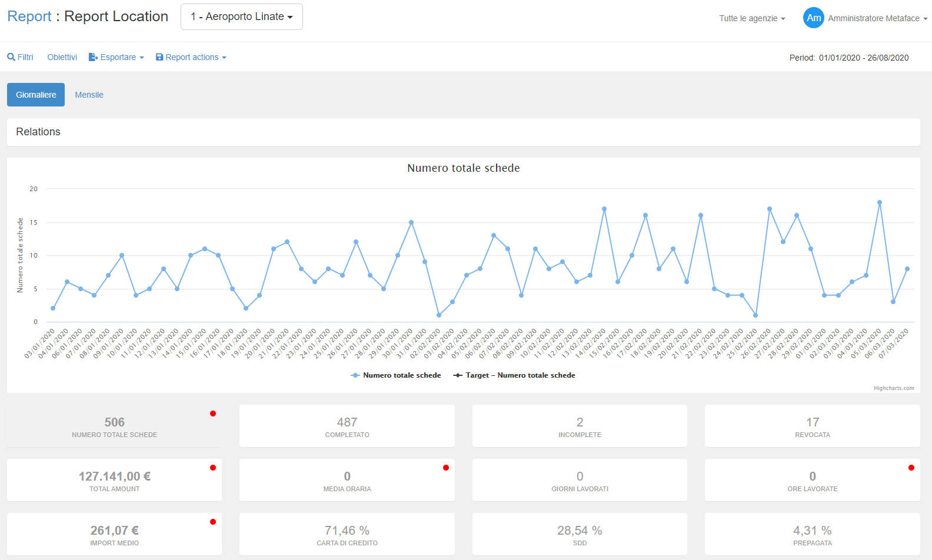This screenshot has height=560, width=932.
Task: Click the Completato 487 stat card
Action: [347, 426]
